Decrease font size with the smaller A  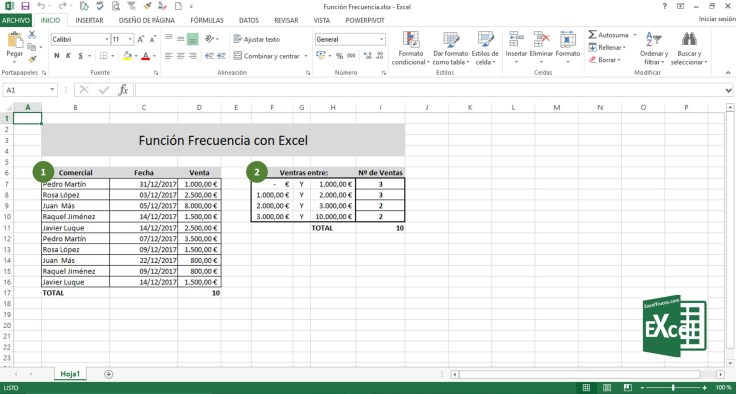pos(153,39)
